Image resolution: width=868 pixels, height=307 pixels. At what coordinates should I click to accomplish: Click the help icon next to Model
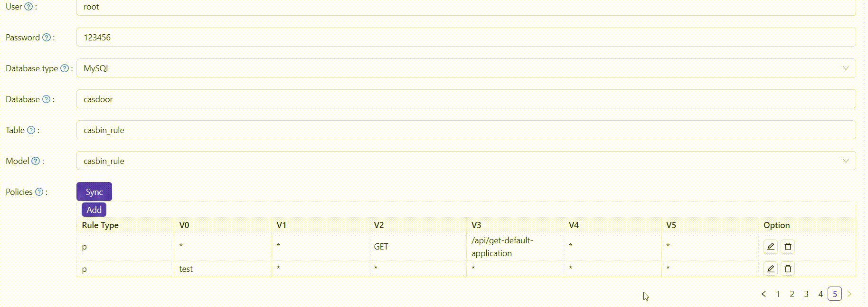[x=36, y=161]
